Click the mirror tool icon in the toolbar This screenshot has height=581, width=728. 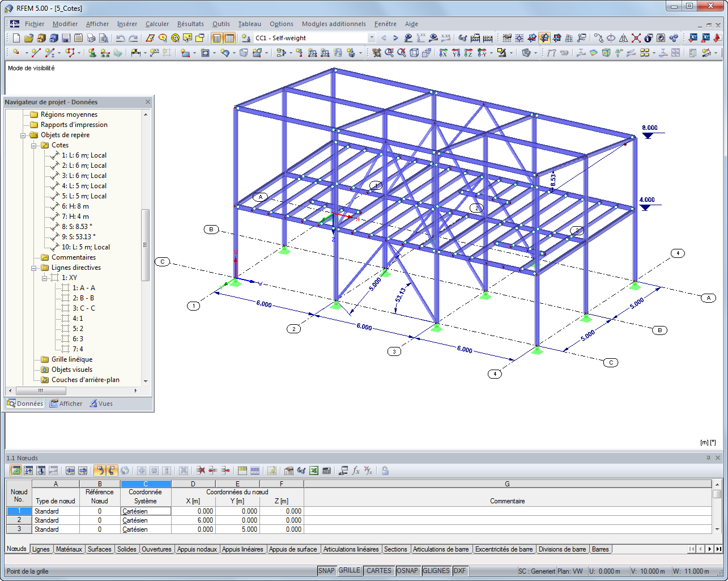(623, 38)
